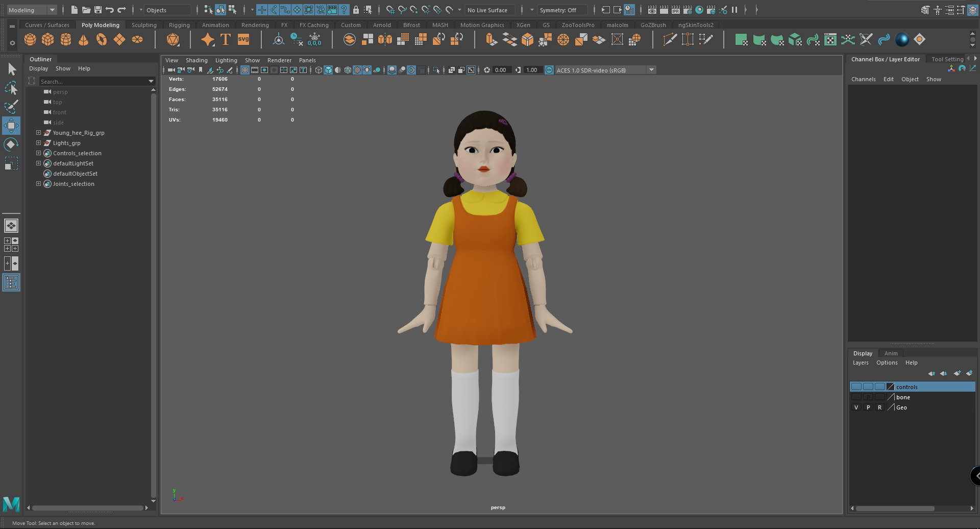This screenshot has width=980, height=529.
Task: Expand Joints_selection set in Outliner
Action: click(x=38, y=184)
